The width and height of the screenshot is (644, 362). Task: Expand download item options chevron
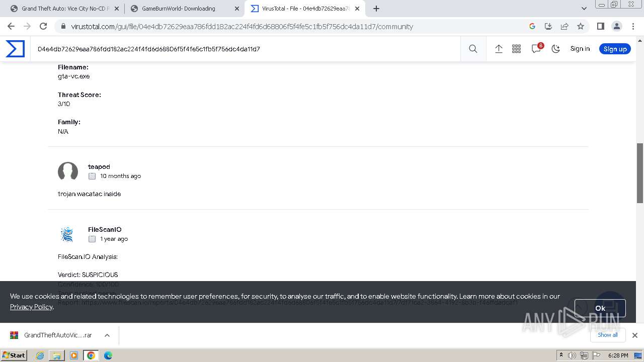pyautogui.click(x=107, y=335)
